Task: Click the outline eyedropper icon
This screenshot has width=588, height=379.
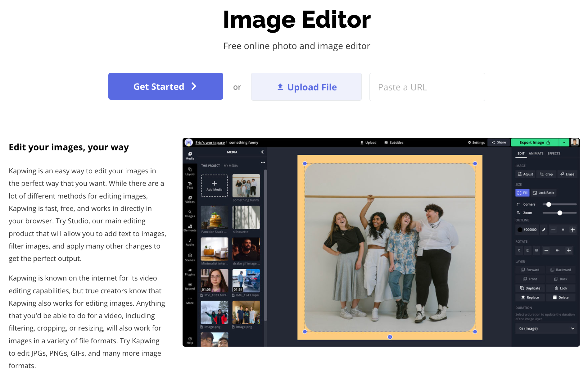Action: click(544, 230)
